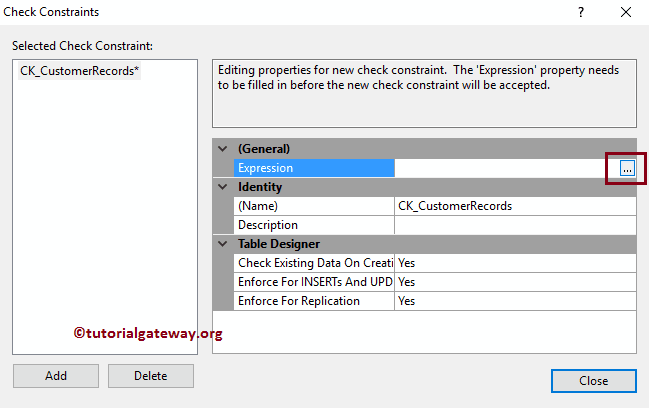The image size is (649, 408).
Task: Collapse the Identity property section
Action: pos(222,187)
